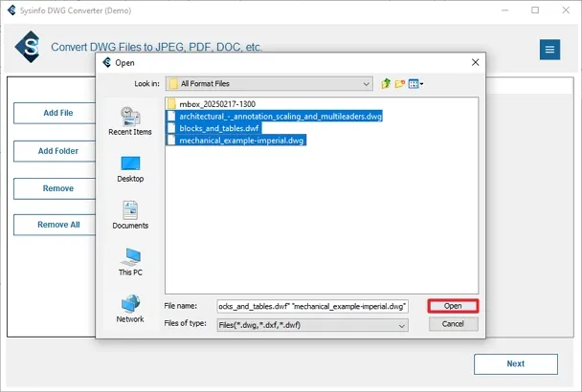Go up one folder level icon

tap(386, 84)
